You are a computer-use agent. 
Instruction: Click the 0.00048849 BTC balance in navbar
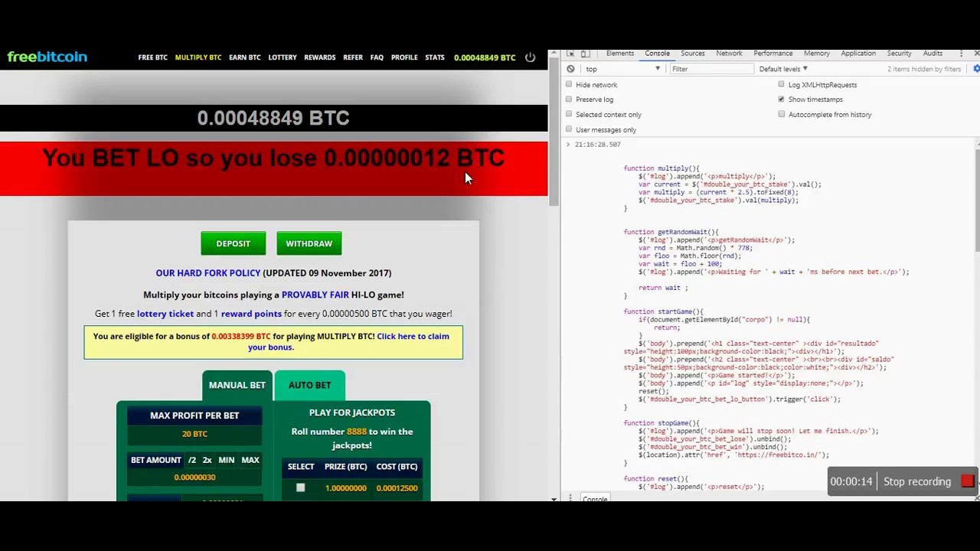tap(485, 57)
